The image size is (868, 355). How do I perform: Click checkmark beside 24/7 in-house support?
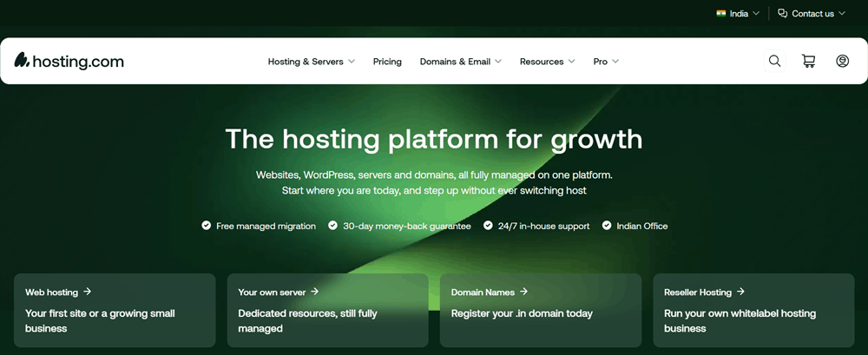[488, 226]
